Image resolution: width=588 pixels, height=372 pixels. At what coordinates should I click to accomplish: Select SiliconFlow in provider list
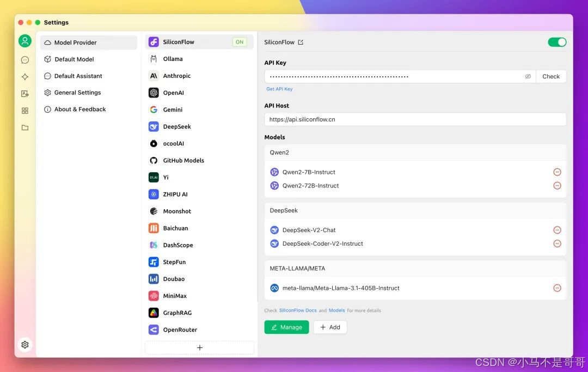(199, 42)
